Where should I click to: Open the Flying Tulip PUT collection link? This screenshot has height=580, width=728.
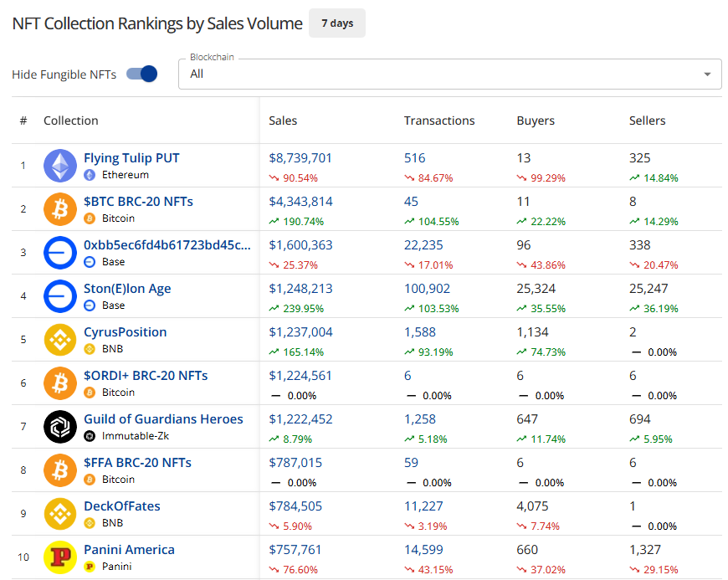tap(131, 158)
